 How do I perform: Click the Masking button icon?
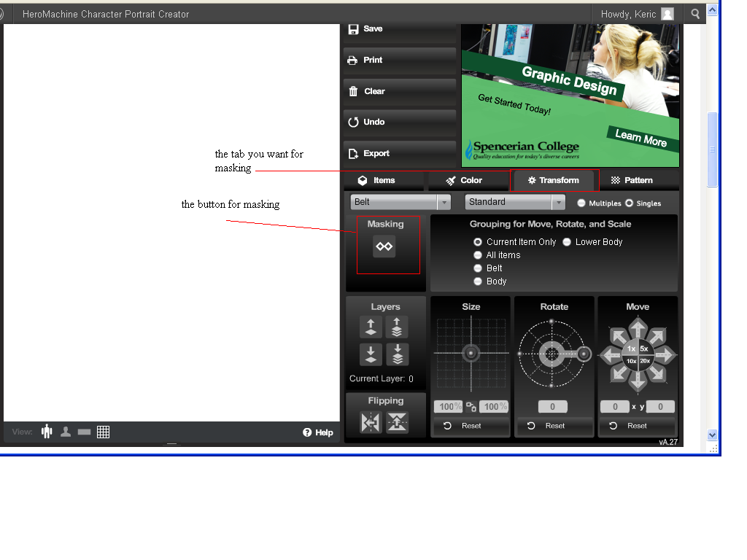tap(384, 246)
